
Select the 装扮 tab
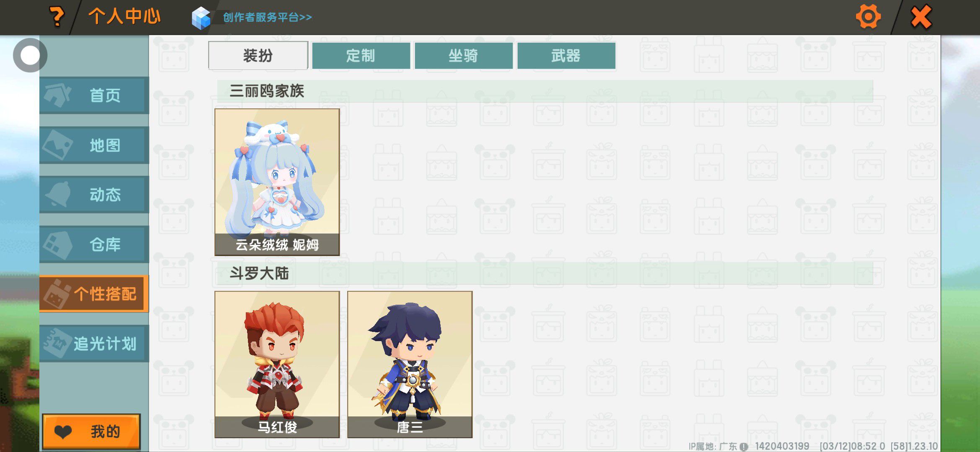pyautogui.click(x=258, y=55)
